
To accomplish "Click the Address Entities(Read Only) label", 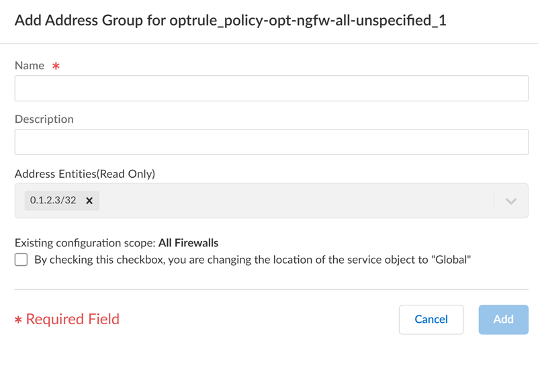I will coord(85,174).
